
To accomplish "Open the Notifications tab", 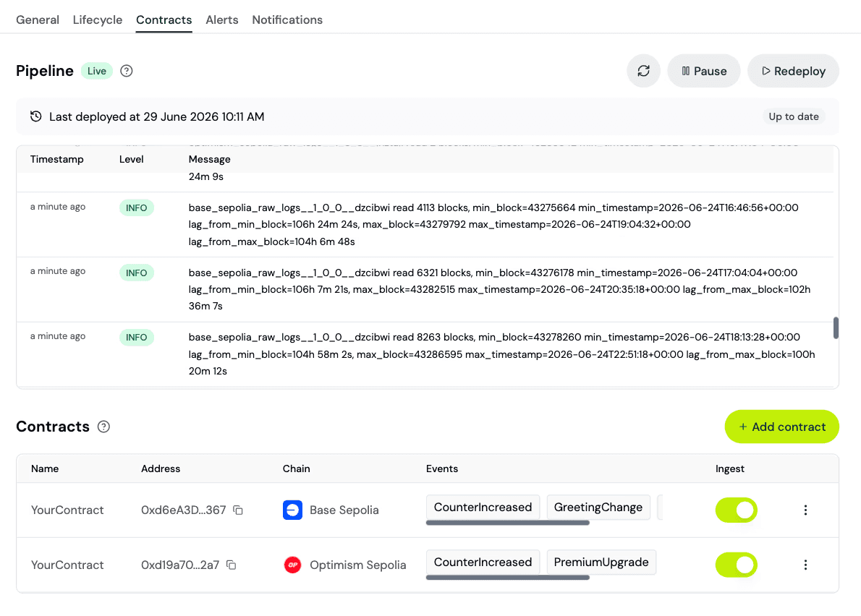I will pyautogui.click(x=287, y=20).
